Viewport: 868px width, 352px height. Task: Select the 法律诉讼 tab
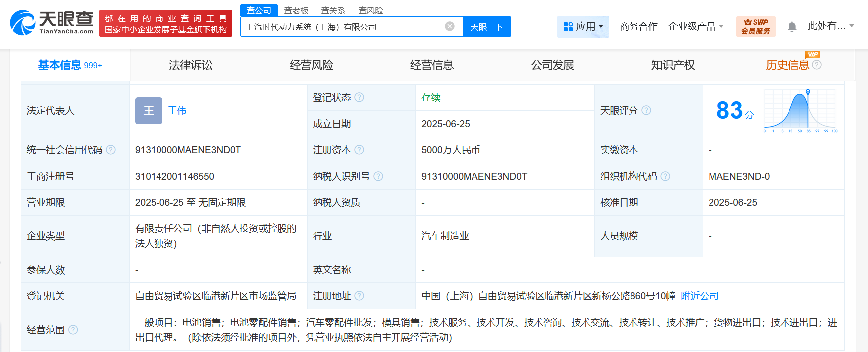pyautogui.click(x=191, y=65)
